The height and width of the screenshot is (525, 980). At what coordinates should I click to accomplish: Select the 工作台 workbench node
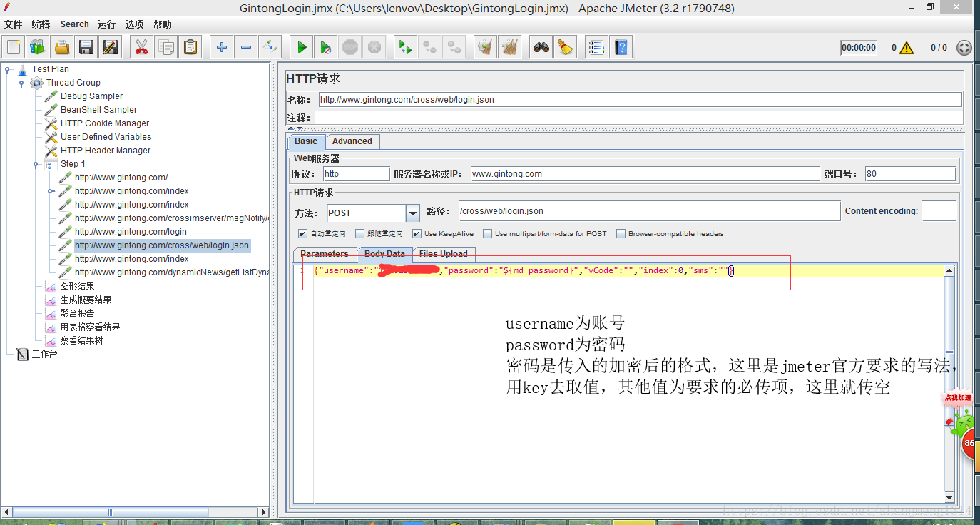click(x=44, y=355)
